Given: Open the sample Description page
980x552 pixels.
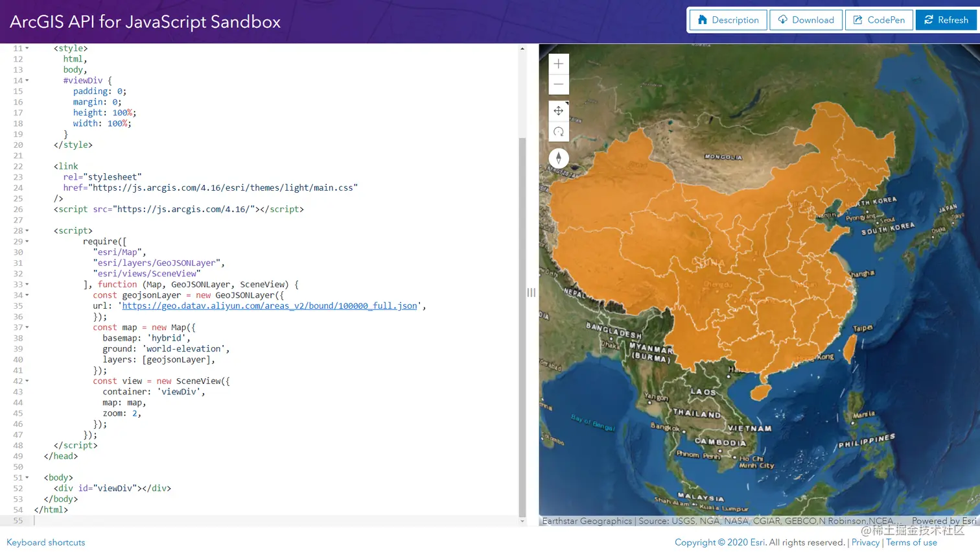Looking at the screenshot, I should click(x=727, y=20).
